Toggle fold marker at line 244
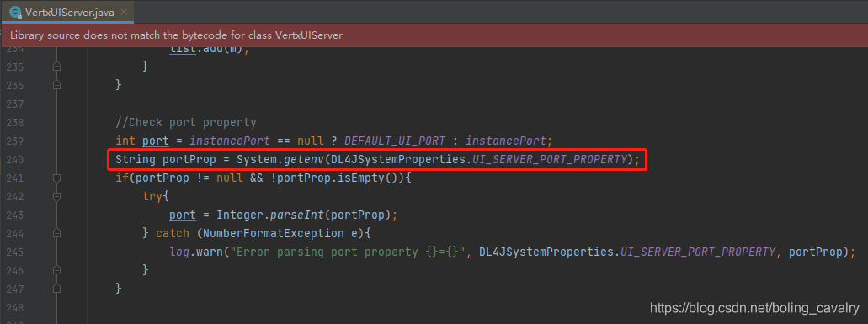The width and height of the screenshot is (868, 324). tap(56, 233)
